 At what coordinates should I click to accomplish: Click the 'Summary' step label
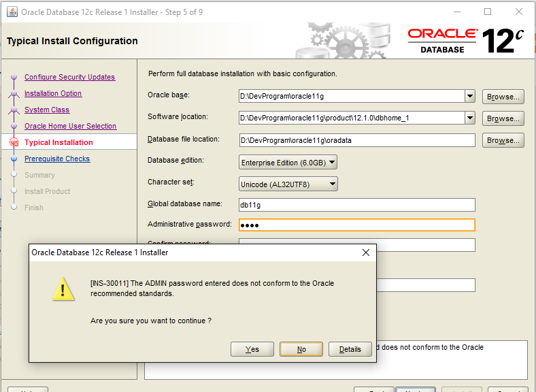pos(39,175)
